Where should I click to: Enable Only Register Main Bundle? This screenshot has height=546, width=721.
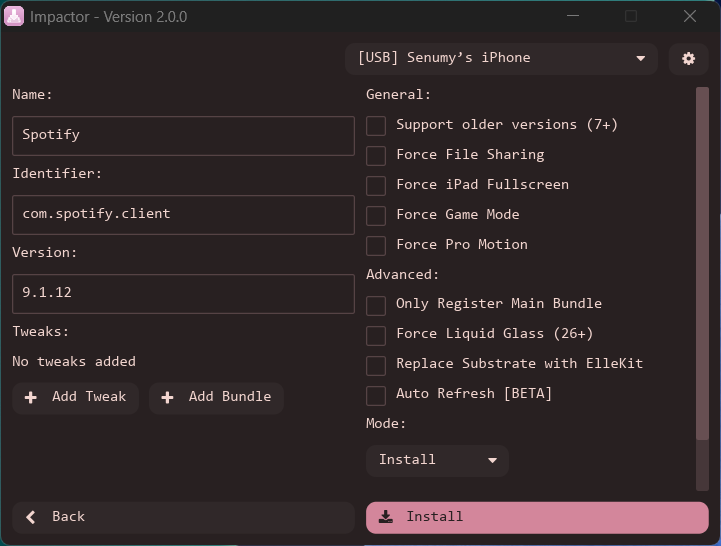(x=376, y=305)
